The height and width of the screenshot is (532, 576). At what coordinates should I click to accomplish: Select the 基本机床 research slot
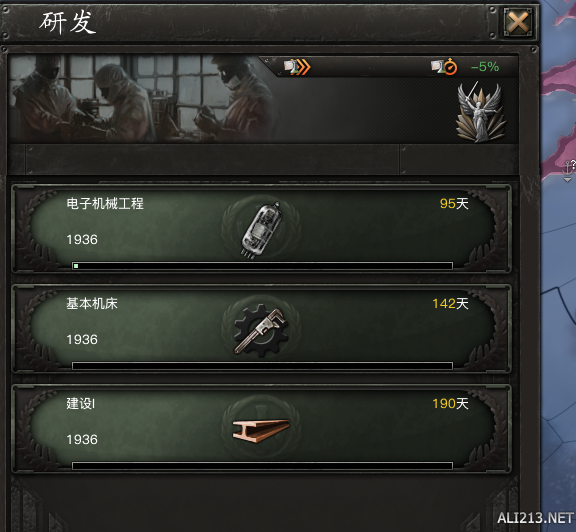(x=261, y=330)
